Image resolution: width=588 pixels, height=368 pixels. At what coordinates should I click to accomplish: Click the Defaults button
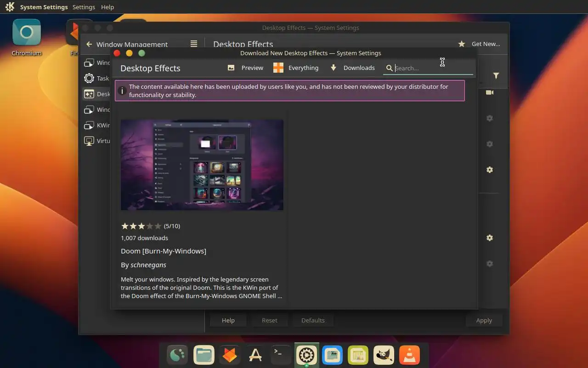coord(313,320)
